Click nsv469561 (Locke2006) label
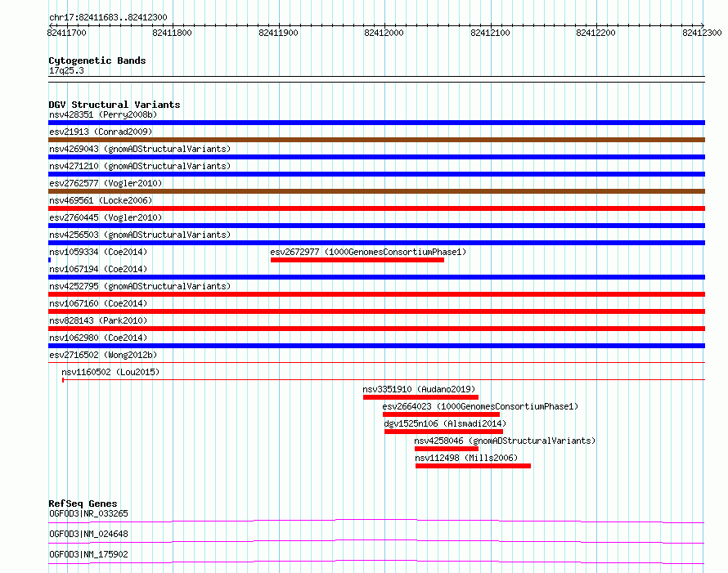728x573 pixels. tap(101, 200)
